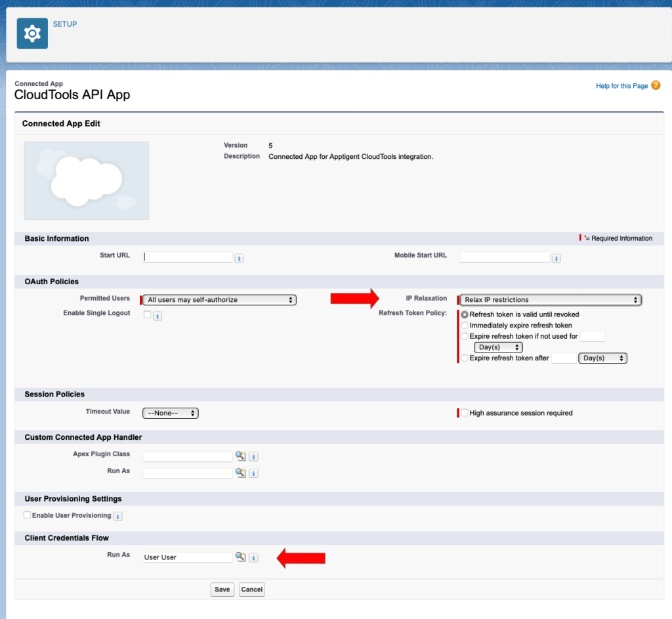Choose Immediately expire refresh token option

coord(465,326)
